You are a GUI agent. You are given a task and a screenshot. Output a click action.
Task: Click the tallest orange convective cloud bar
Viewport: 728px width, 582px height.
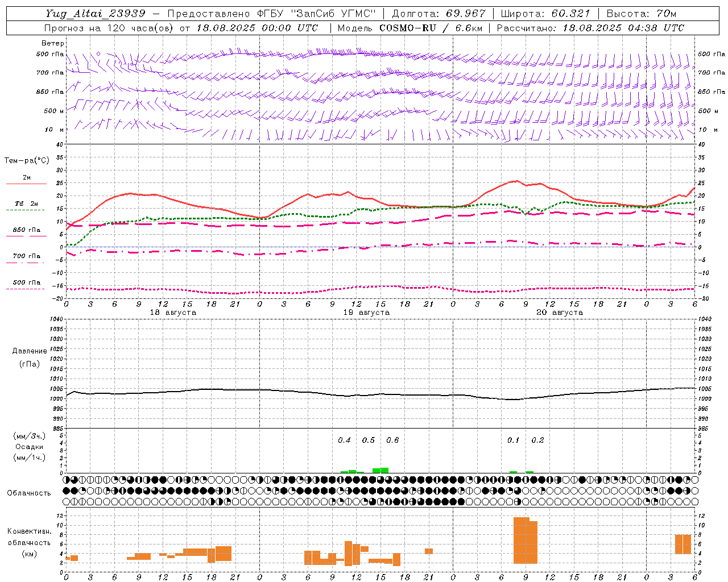pos(522,540)
